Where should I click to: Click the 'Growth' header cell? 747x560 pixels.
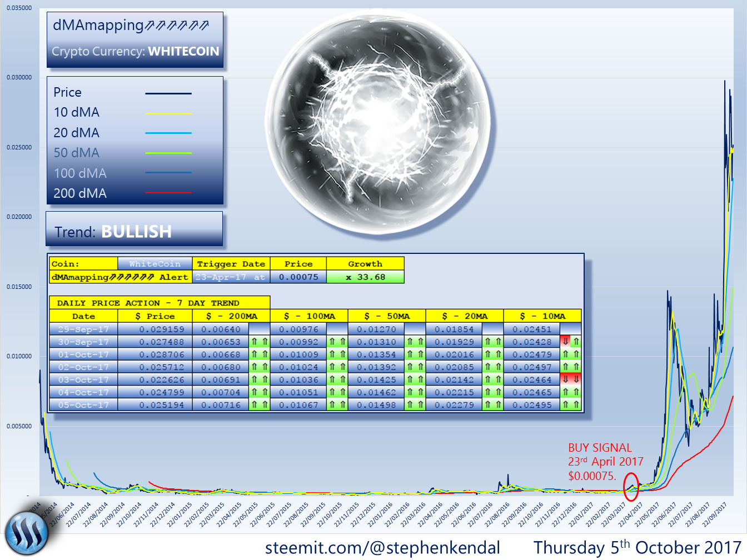[x=365, y=264]
